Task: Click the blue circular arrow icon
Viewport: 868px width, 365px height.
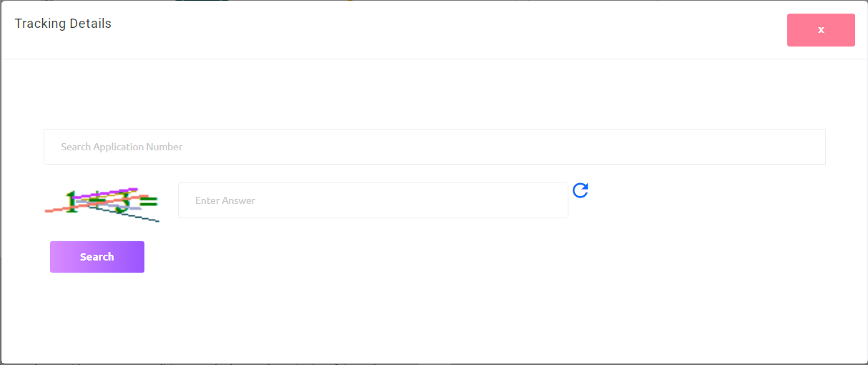Action: [581, 190]
